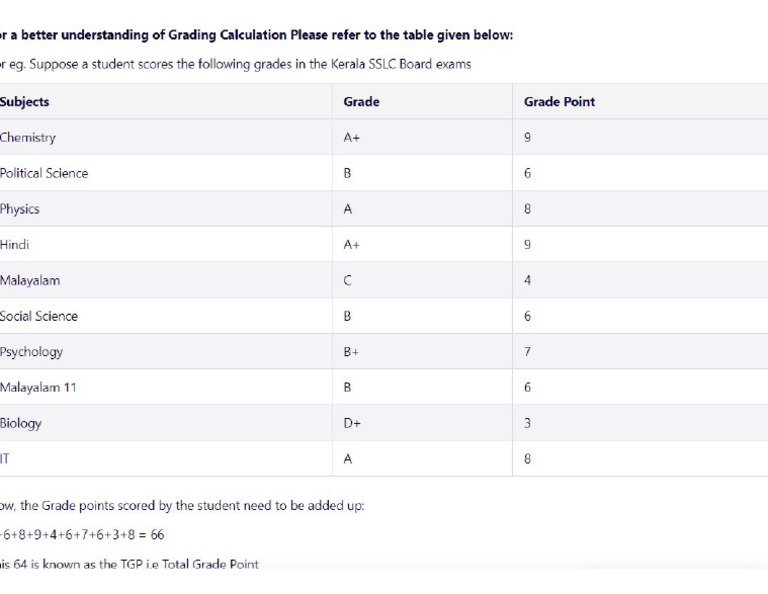Click the grade points sum equation line
Screen dimensions: 768x594
(x=82, y=535)
